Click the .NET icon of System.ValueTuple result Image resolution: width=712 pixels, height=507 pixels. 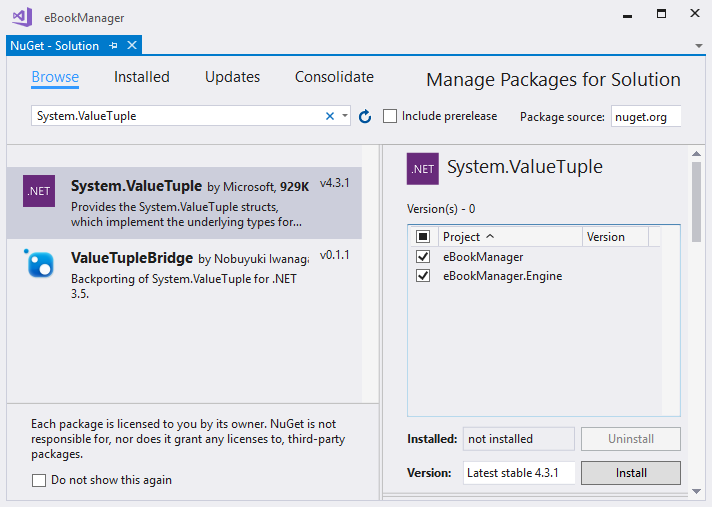pyautogui.click(x=39, y=191)
